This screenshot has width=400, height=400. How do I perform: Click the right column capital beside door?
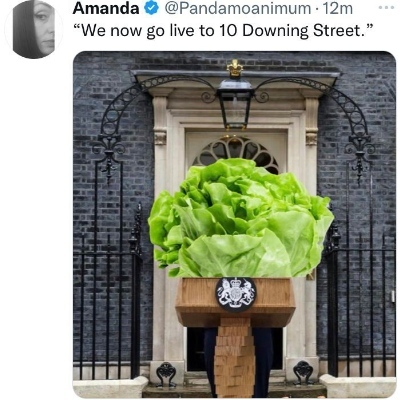[311, 137]
